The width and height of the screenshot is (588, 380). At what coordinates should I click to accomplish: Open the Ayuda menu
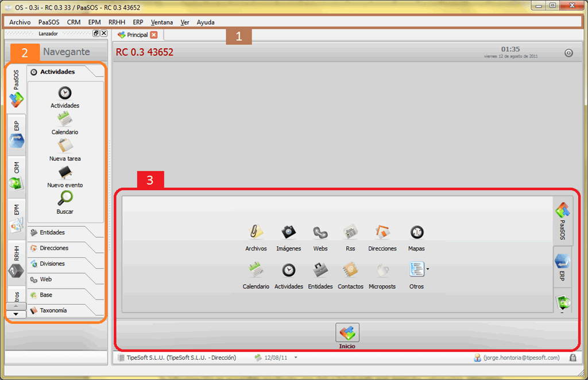(x=206, y=22)
